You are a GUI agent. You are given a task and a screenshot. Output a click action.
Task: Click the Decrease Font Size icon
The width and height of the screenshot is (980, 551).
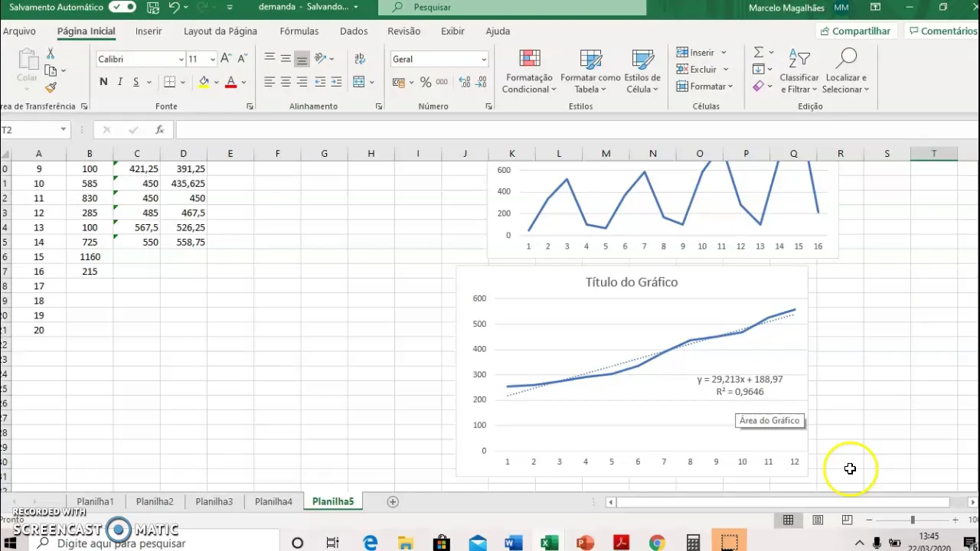(x=242, y=59)
